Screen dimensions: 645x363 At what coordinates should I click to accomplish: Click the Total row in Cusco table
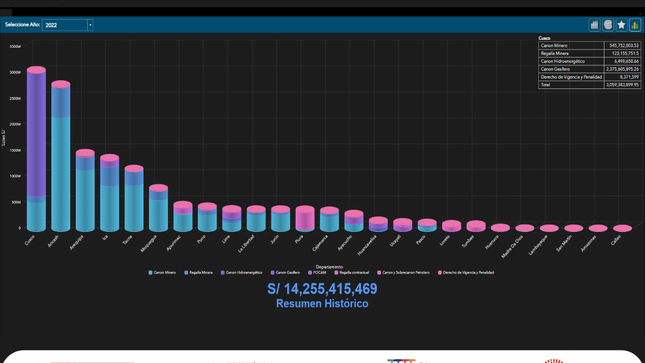(589, 85)
